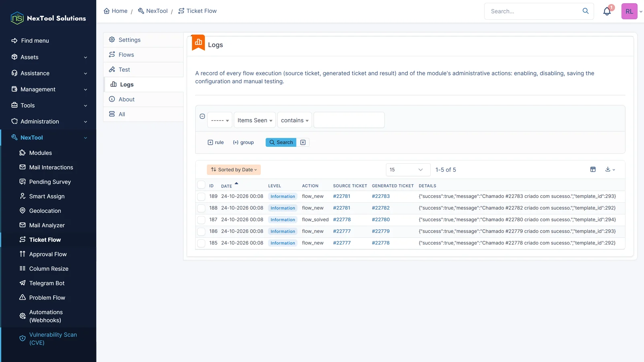Open the contains operator dropdown
The image size is (644, 362).
pyautogui.click(x=295, y=120)
